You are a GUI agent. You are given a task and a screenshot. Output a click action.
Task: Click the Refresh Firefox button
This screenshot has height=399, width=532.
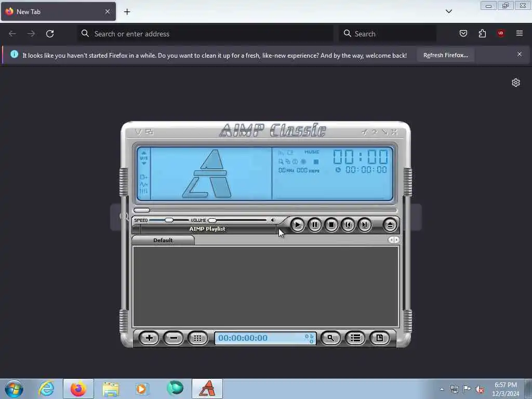pos(445,55)
